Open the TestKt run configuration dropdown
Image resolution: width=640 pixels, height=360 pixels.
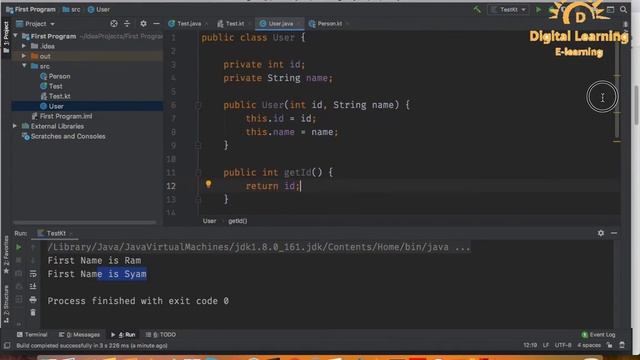(x=508, y=9)
